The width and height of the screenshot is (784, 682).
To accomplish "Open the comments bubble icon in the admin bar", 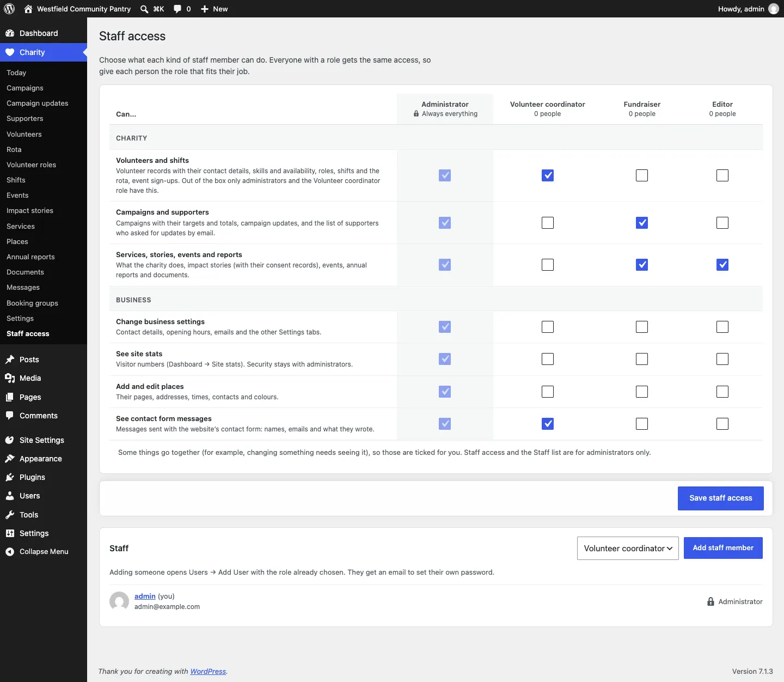I will [x=177, y=9].
